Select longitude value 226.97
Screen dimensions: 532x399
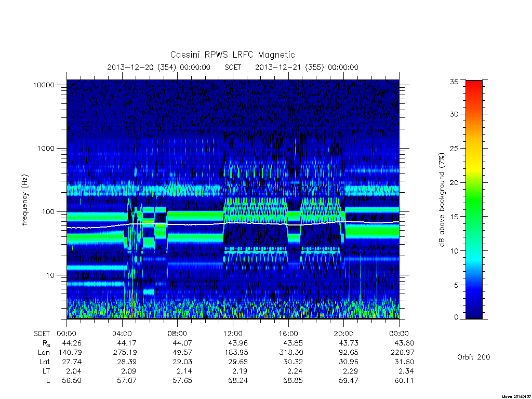click(x=402, y=353)
